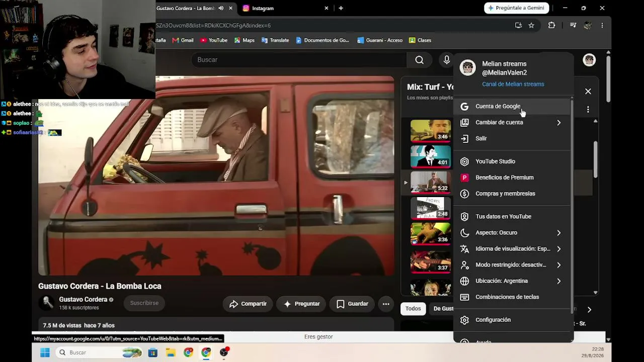Expand the Idioma de visualización chevron
644x362 pixels.
[558, 249]
